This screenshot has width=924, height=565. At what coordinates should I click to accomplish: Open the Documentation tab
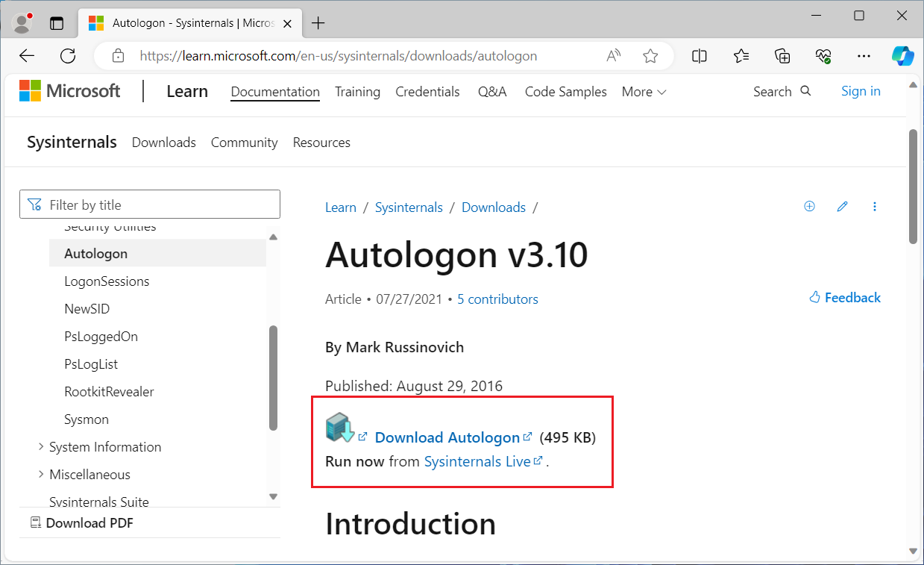(275, 92)
